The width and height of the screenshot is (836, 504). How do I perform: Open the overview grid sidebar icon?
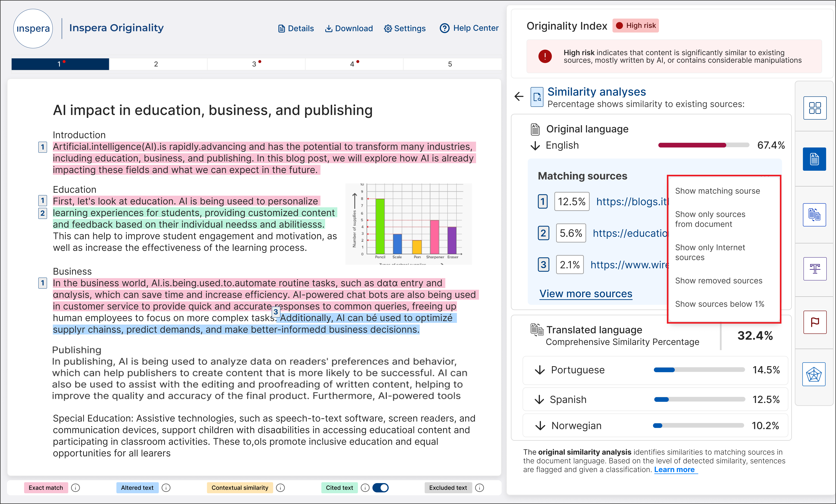[815, 108]
